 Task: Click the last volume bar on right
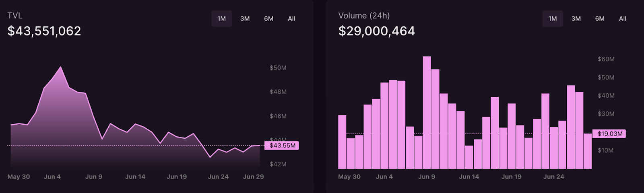(588, 151)
